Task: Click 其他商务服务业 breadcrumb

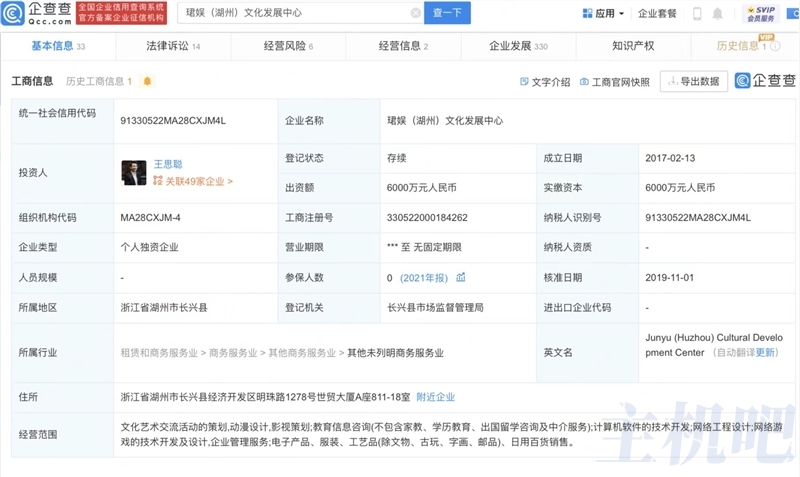Action: [302, 353]
